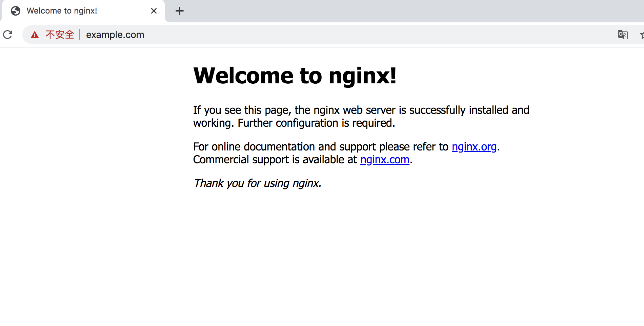Open a new tab with plus icon

[x=179, y=11]
